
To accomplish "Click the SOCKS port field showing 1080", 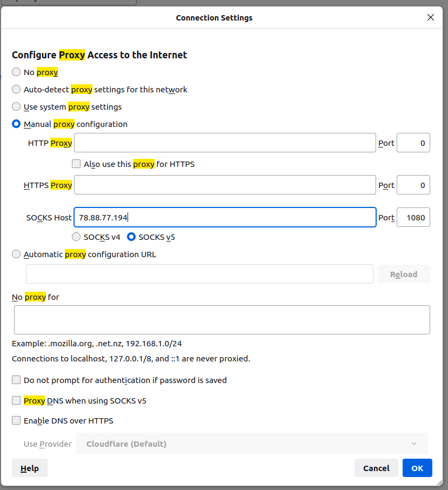I will [413, 218].
